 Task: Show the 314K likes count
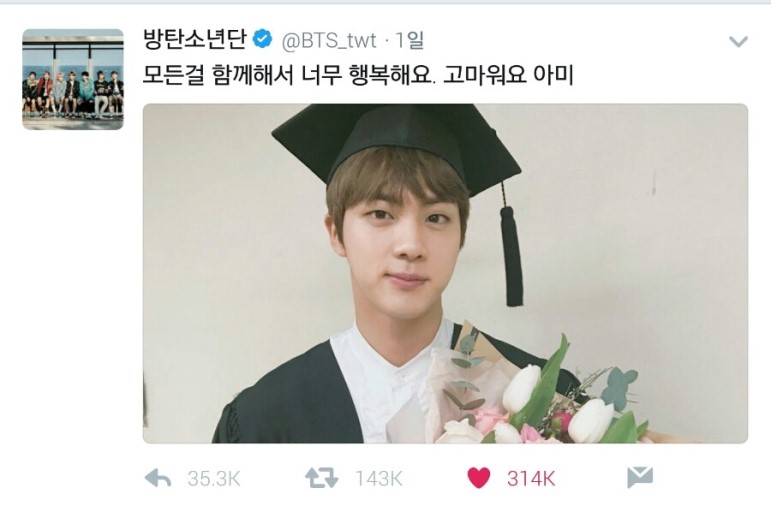(x=531, y=479)
